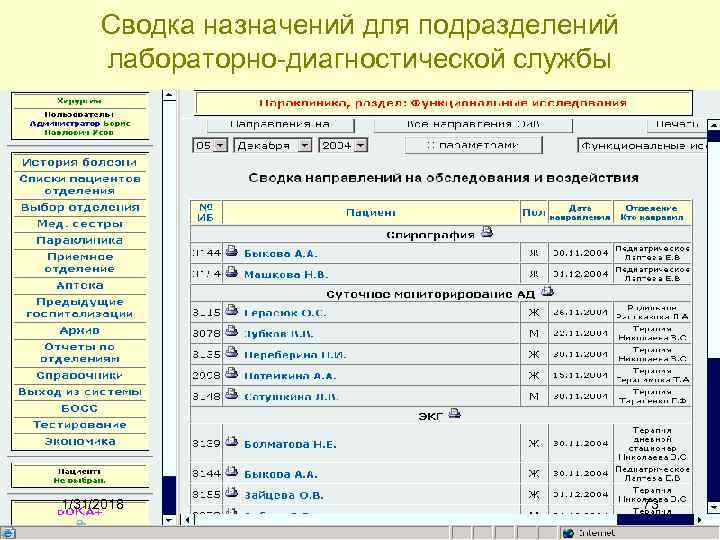This screenshot has height=540, width=720.
Task: Open patient Зайцева О.В. link
Action: (x=283, y=495)
